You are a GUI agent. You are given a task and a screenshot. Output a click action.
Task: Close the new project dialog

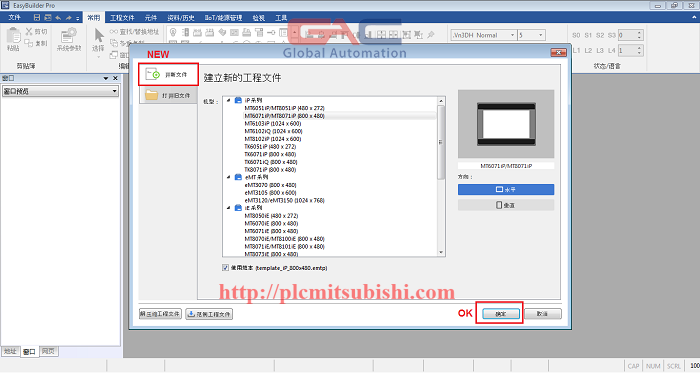tap(558, 52)
